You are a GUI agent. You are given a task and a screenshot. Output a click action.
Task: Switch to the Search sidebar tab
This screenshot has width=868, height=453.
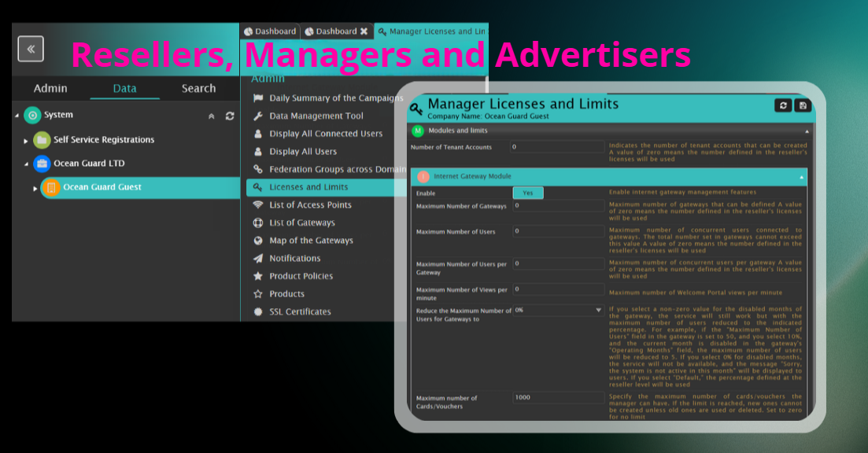(x=198, y=88)
